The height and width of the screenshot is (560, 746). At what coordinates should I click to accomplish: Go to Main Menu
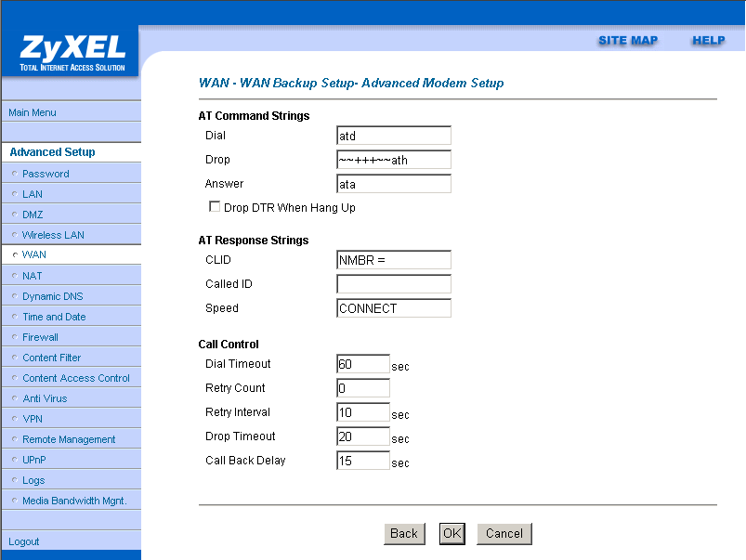(33, 112)
